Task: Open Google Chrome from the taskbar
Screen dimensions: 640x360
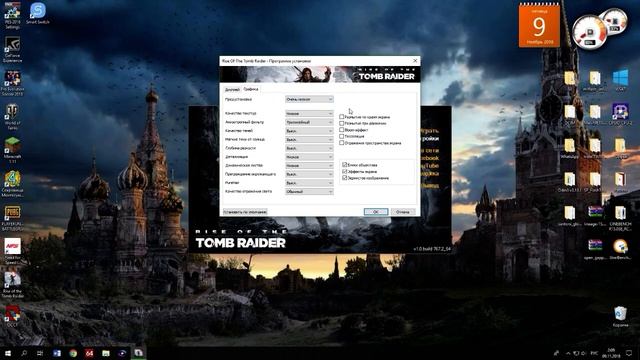Action: [73, 353]
